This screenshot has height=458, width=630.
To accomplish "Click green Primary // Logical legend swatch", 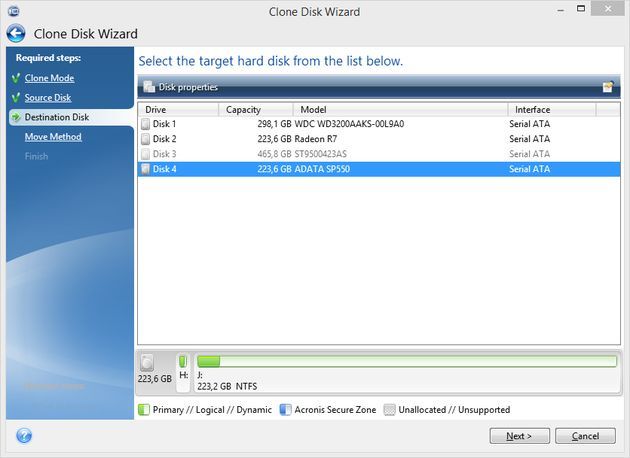I will tap(143, 410).
